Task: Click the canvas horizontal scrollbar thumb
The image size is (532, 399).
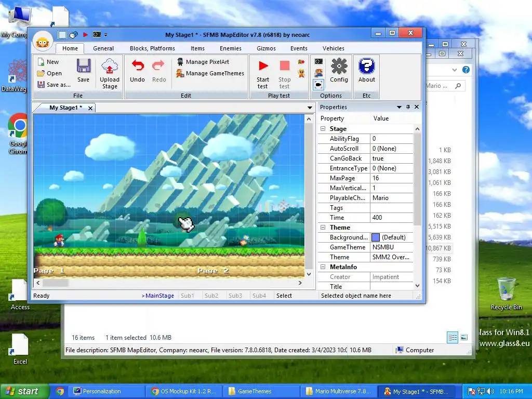Action: [x=56, y=283]
